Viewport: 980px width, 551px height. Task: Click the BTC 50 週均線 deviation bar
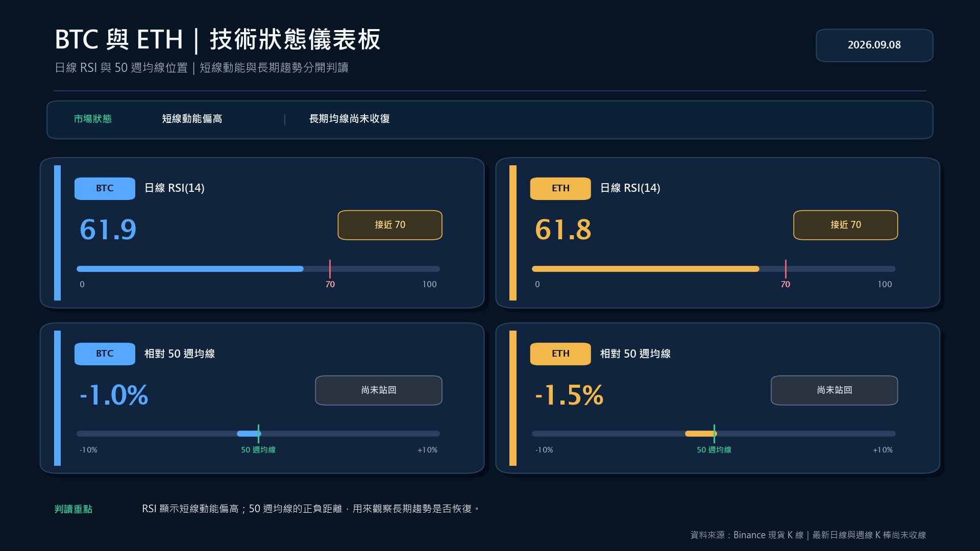click(x=258, y=434)
